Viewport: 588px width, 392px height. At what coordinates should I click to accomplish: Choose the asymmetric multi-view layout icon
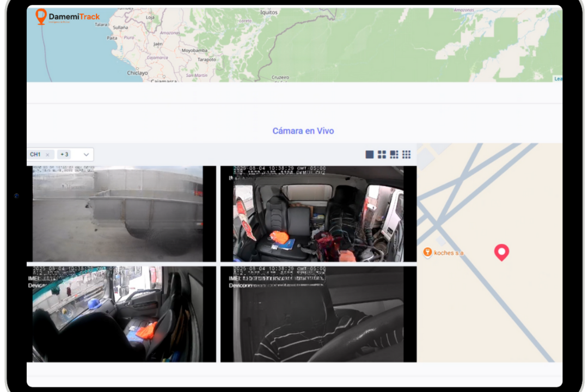(394, 155)
